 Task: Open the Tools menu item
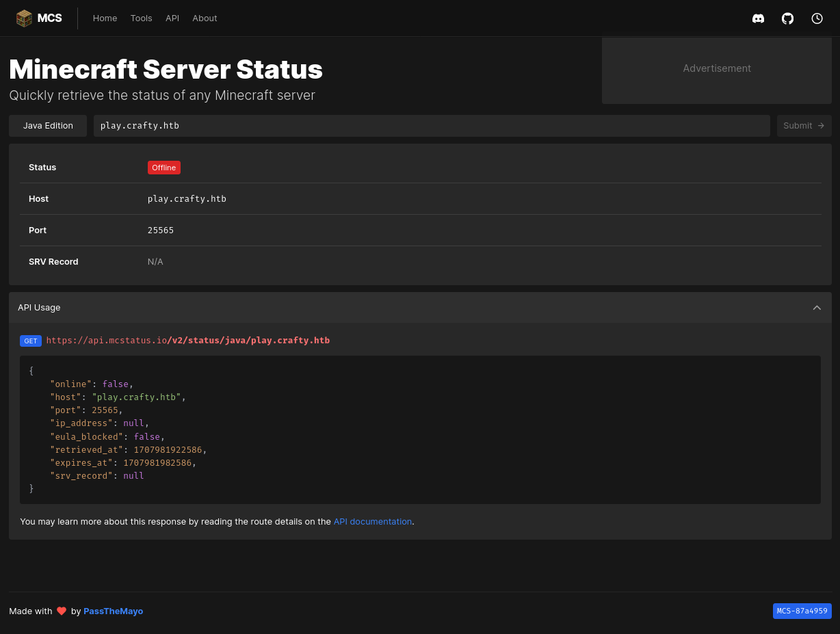pos(142,18)
